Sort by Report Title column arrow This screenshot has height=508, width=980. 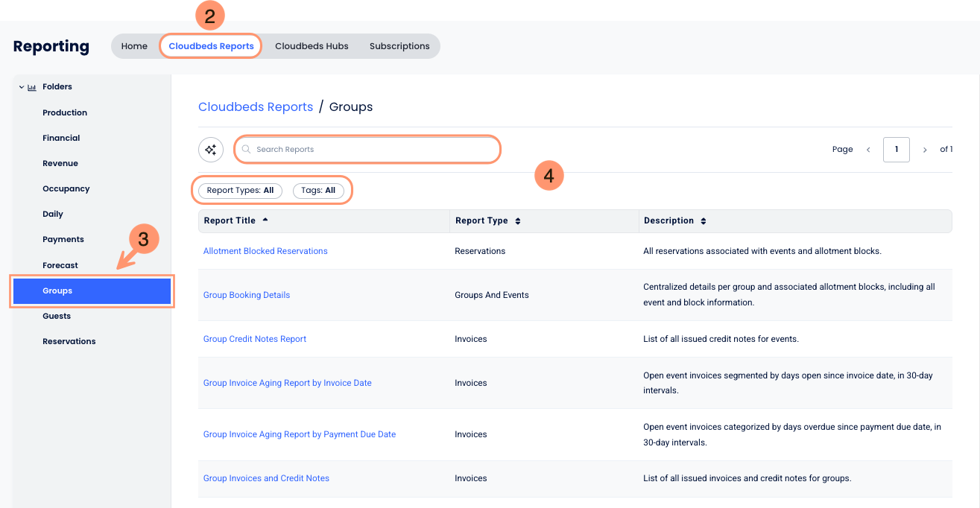click(x=265, y=220)
